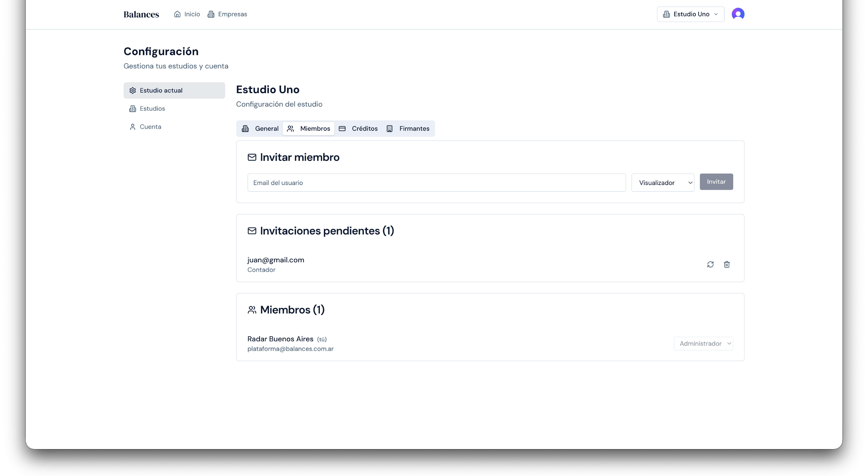Click the Balances logo

point(141,14)
